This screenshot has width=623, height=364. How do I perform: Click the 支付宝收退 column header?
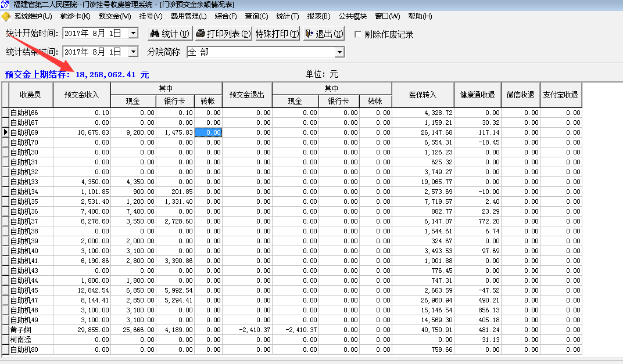click(561, 95)
